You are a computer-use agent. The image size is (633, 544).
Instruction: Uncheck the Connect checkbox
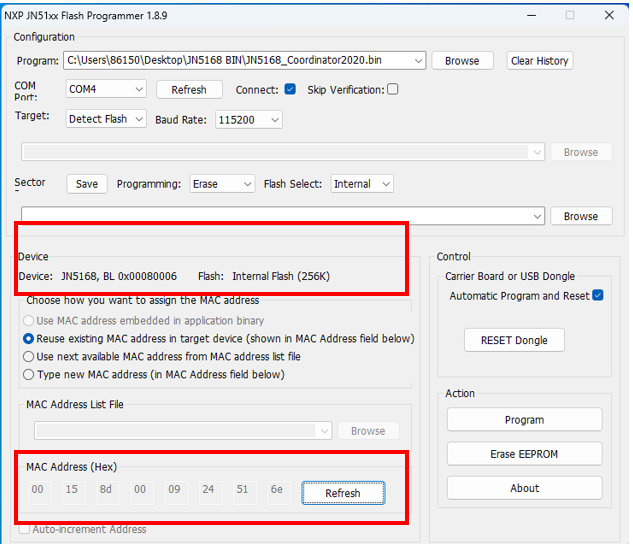[x=290, y=89]
